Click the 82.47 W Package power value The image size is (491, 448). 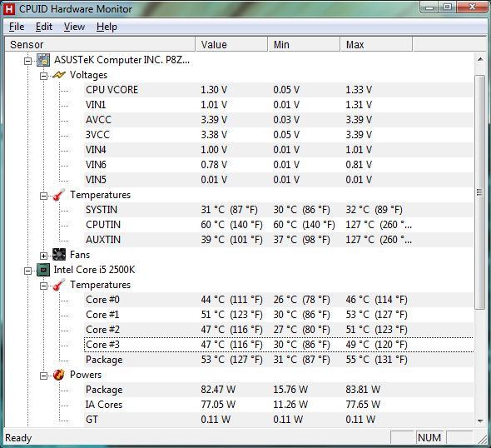tap(218, 390)
